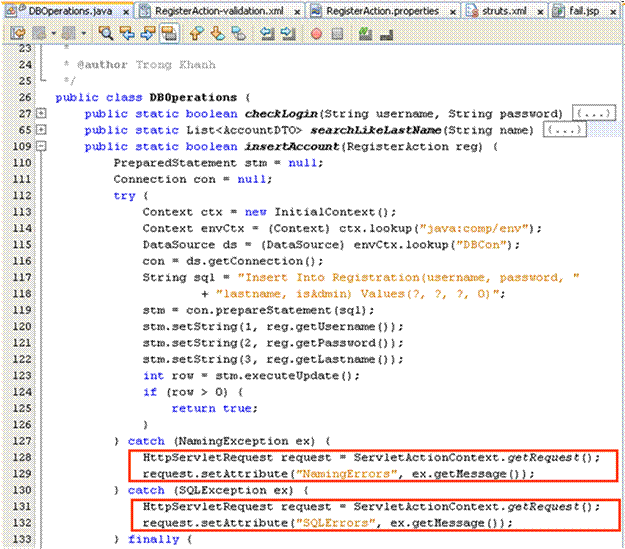Image resolution: width=625 pixels, height=549 pixels.
Task: Click the checkLogin method name
Action: pyautogui.click(x=281, y=114)
